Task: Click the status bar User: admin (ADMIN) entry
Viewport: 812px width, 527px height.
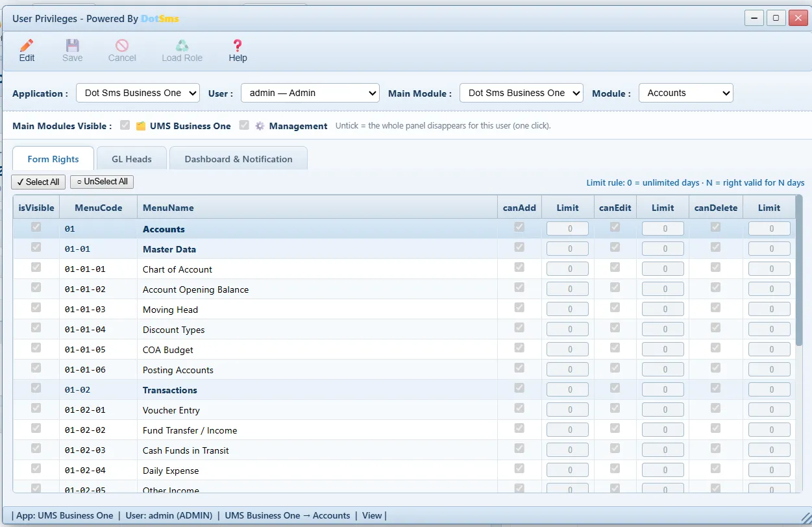Action: coord(169,515)
